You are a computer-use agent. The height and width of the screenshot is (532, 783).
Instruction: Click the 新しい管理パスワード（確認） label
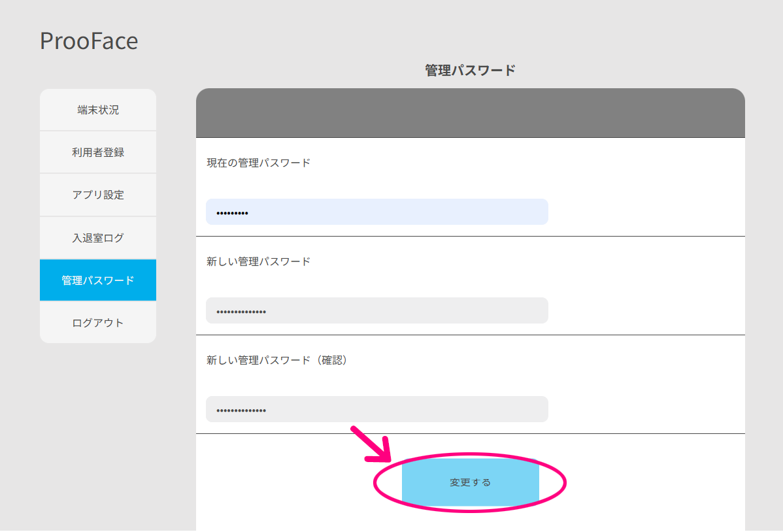[x=277, y=360]
